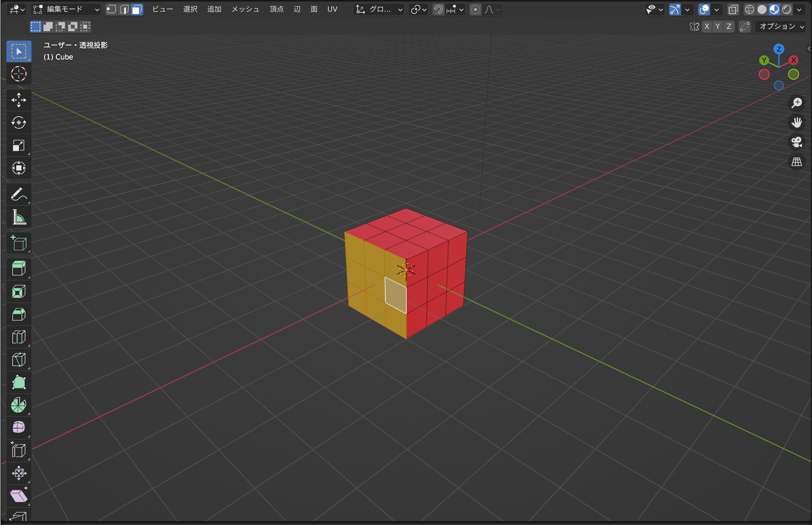The image size is (812, 525).
Task: Open the オプション dropdown
Action: (780, 27)
